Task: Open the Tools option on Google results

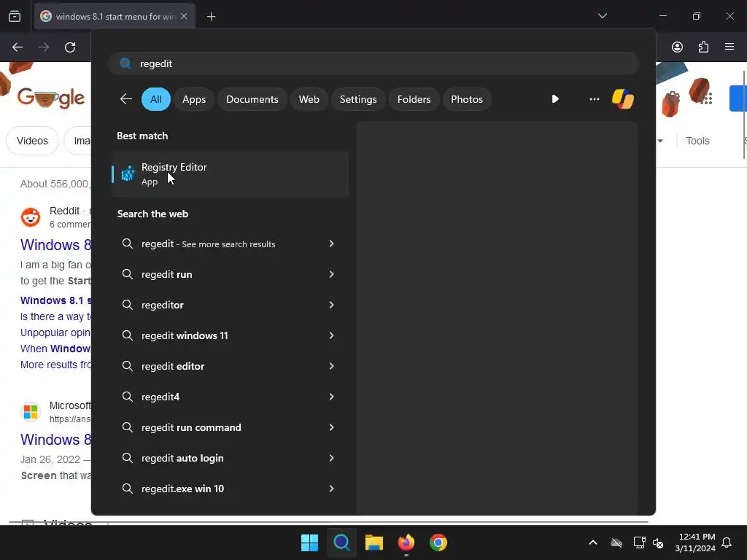Action: pyautogui.click(x=697, y=141)
